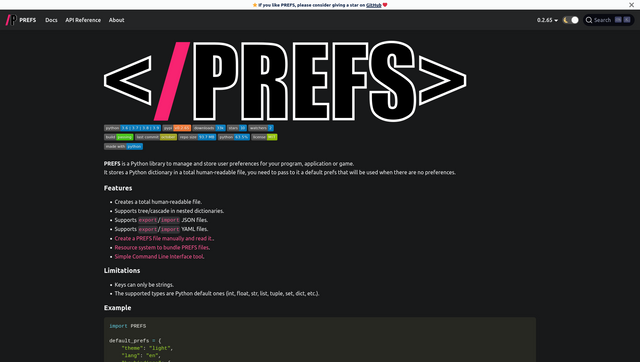Click the Features heading
Image resolution: width=640 pixels, height=362 pixels.
click(x=118, y=188)
